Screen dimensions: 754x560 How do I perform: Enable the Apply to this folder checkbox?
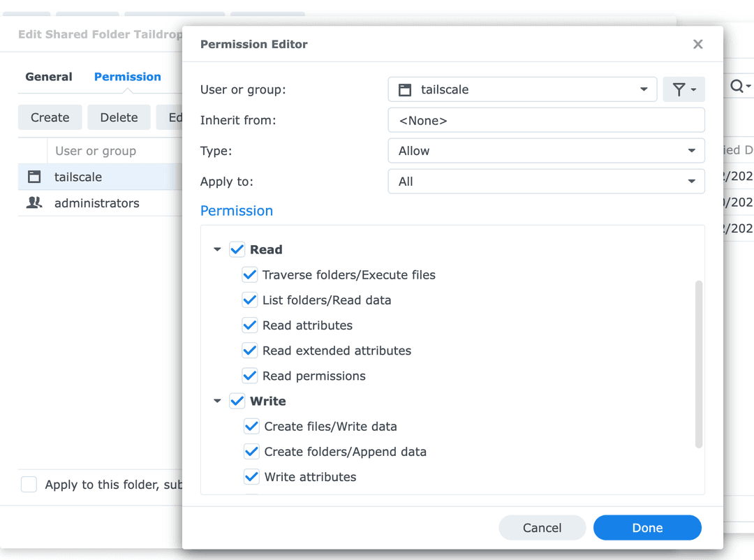click(x=29, y=484)
